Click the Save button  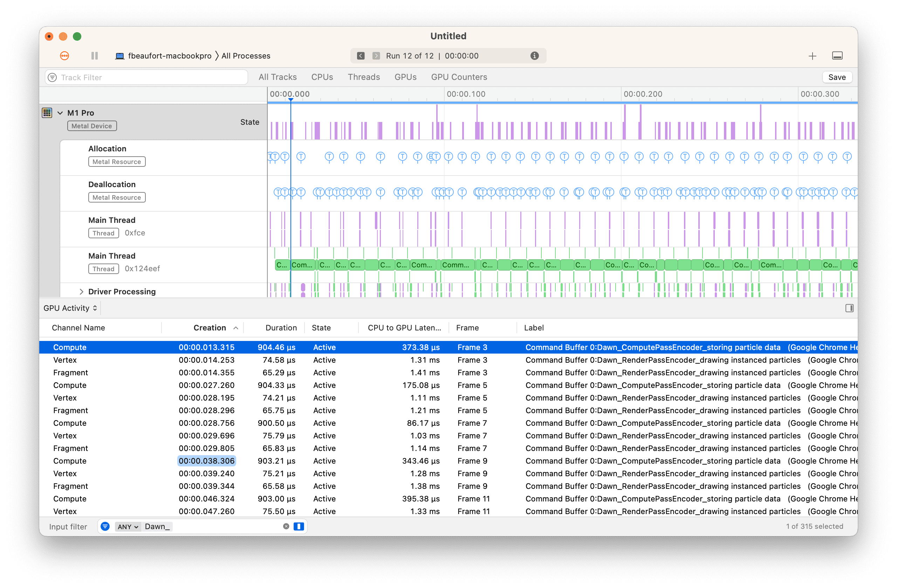pos(837,77)
